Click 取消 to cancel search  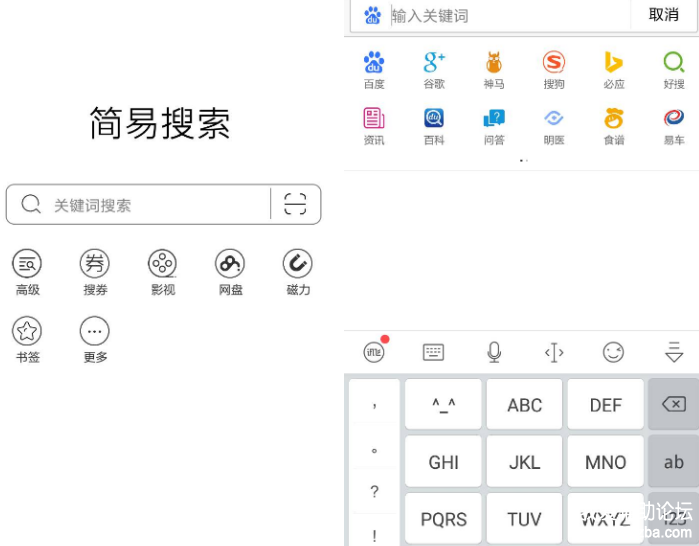pyautogui.click(x=663, y=15)
